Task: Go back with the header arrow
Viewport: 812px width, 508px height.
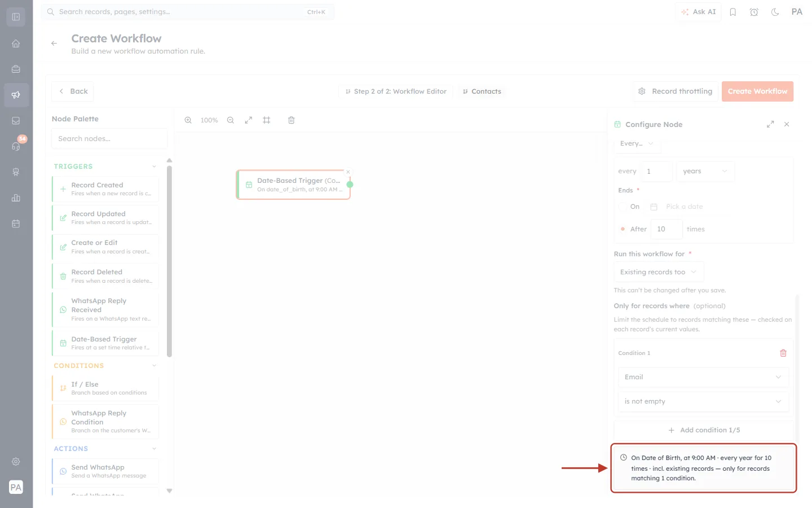Action: (54, 43)
